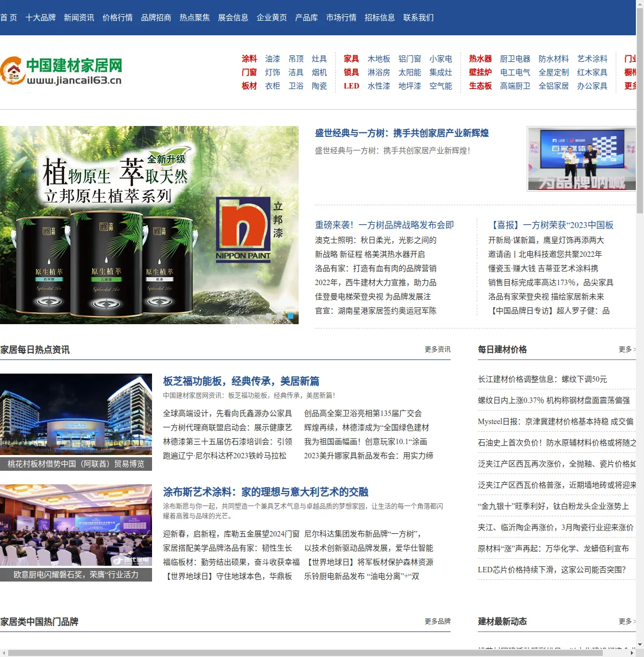Click the red 热水器 category link
644x657 pixels.
(481, 59)
